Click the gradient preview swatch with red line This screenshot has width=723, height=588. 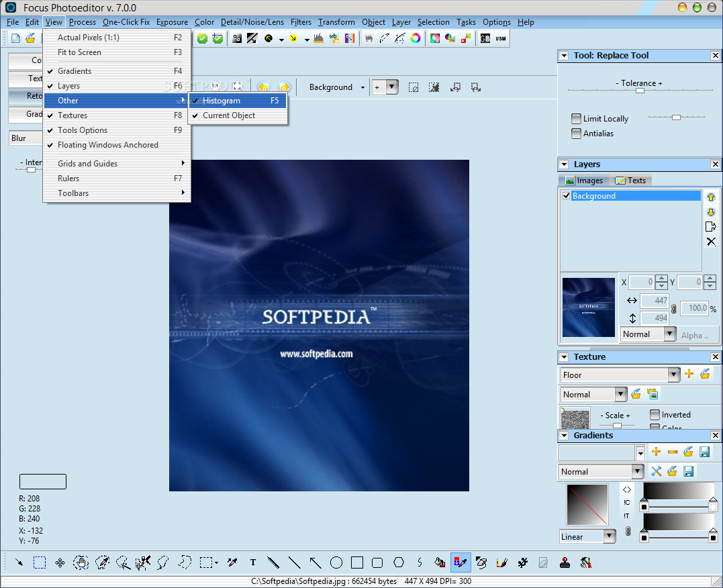[x=587, y=505]
